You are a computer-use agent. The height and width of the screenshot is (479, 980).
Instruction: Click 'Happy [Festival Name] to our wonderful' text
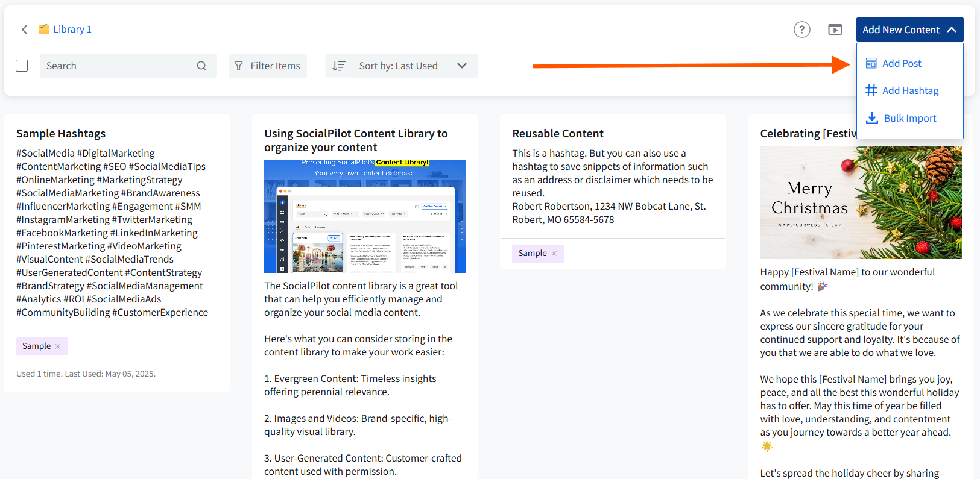[x=847, y=272]
